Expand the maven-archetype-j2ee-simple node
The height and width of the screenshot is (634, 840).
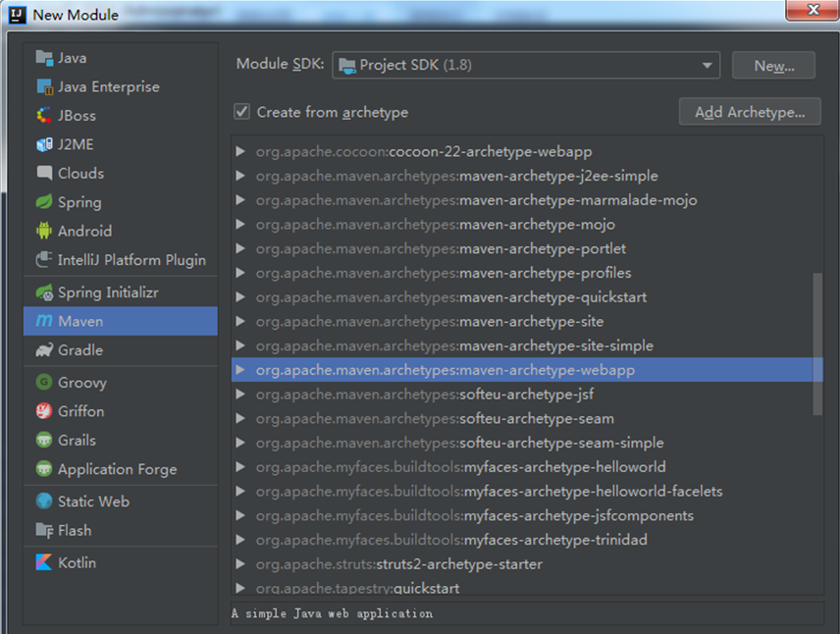coord(240,176)
